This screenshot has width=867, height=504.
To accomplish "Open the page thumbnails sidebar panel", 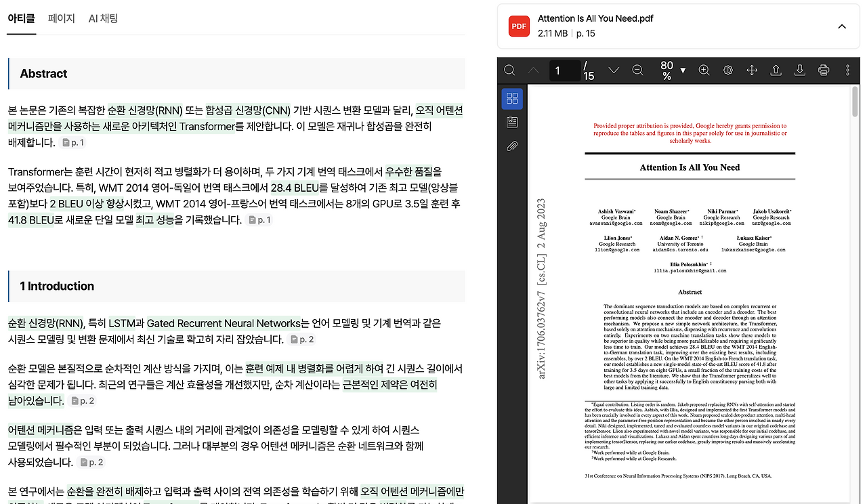I will [512, 98].
